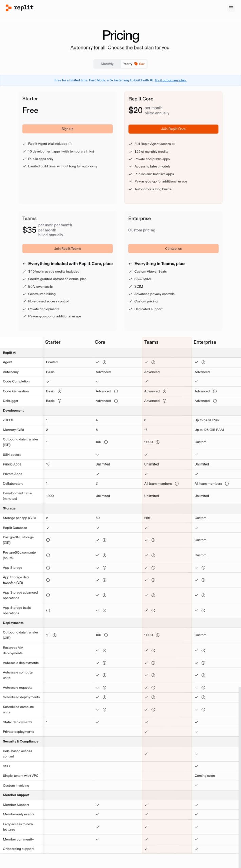The height and width of the screenshot is (868, 241).
Task: Click the info icon in Starter PostgreSQL storage row
Action: tap(48, 540)
